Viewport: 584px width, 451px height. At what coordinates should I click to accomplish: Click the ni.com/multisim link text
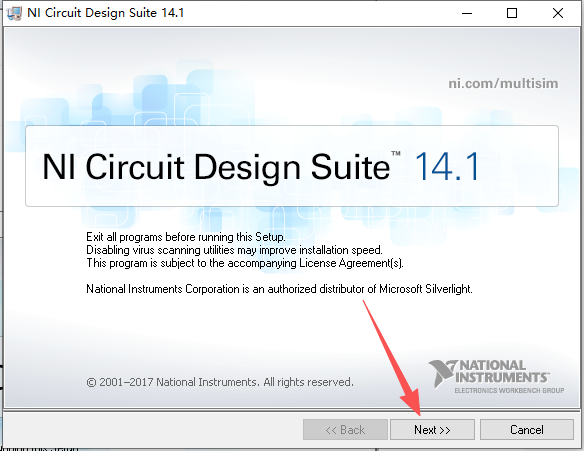pyautogui.click(x=503, y=83)
